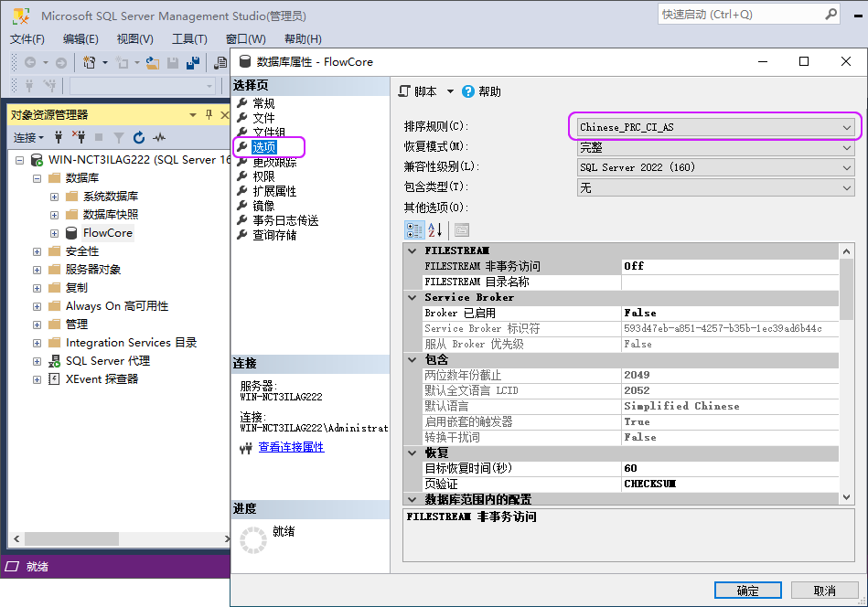This screenshot has width=868, height=607.
Task: Collapse the FILESTREAM property category
Action: point(413,250)
